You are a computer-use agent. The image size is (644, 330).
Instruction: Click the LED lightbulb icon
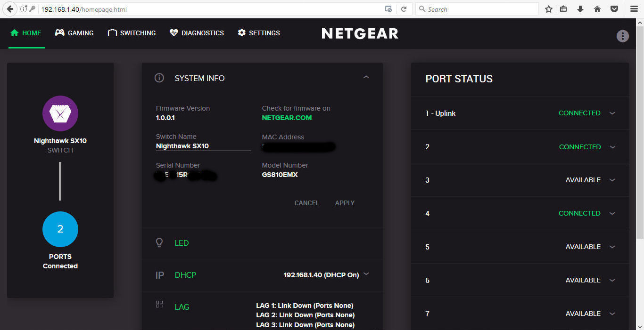[159, 243]
